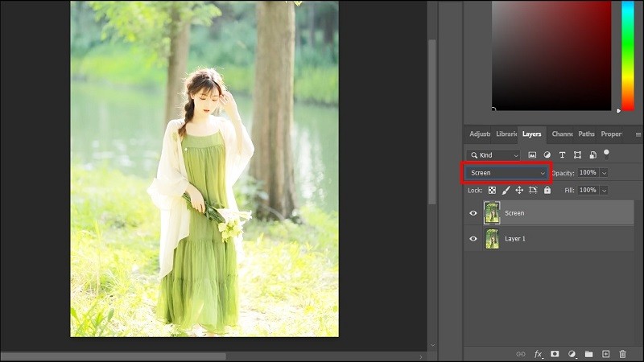Click the hue slider handle

(618, 110)
